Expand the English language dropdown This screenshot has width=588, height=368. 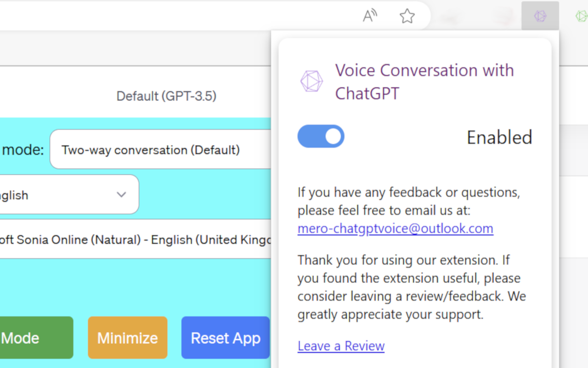coord(69,195)
